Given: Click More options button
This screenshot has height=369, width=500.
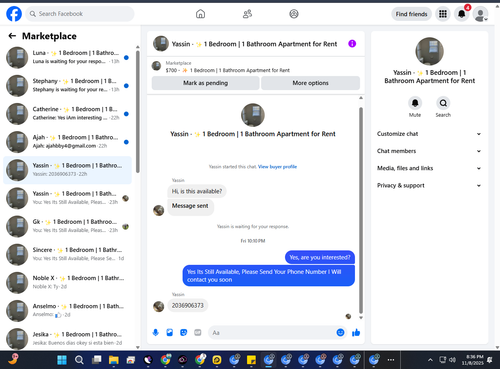Looking at the screenshot, I should [310, 83].
